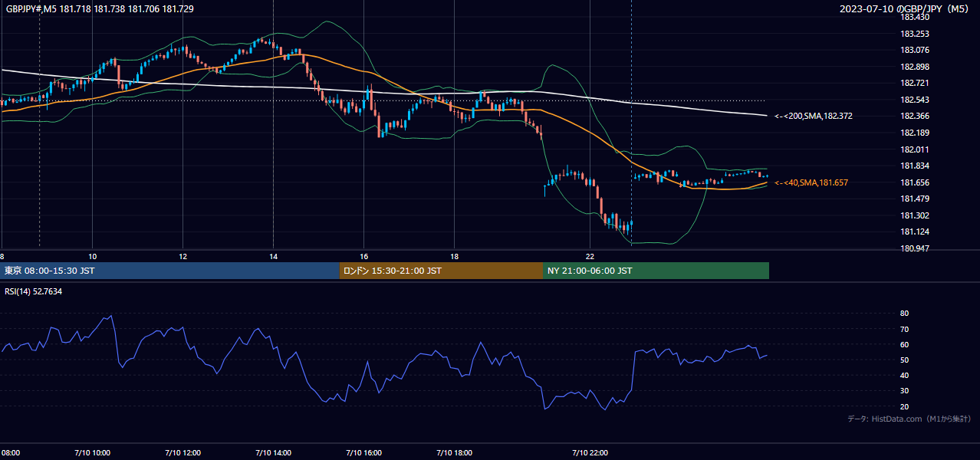This screenshot has width=980, height=460.
Task: Click the price axis value 183.253
Action: [915, 34]
